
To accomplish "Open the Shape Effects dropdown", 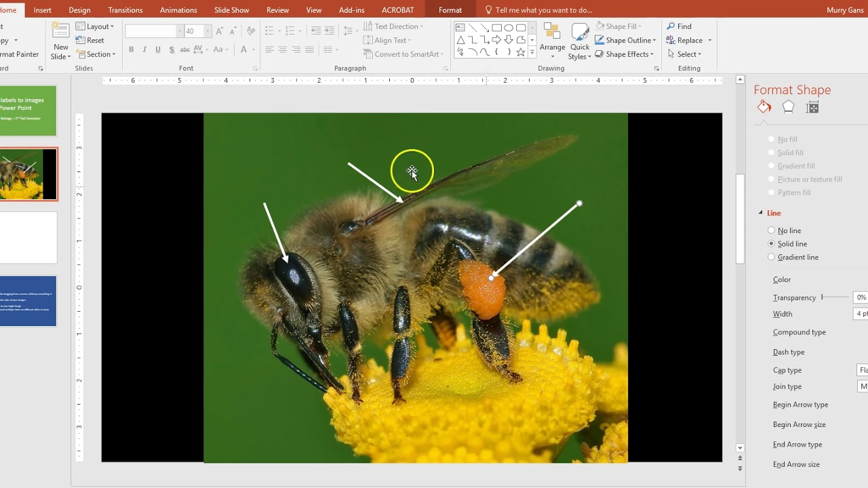I will click(625, 54).
